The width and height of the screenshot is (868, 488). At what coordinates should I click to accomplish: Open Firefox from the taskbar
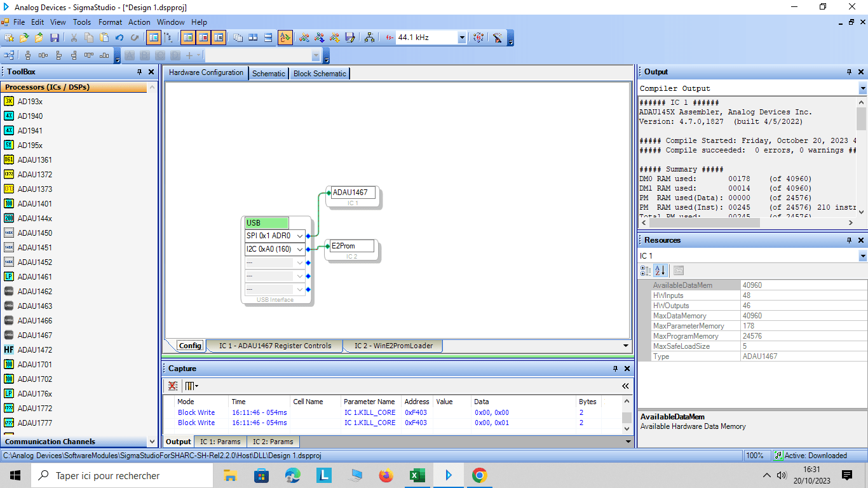pos(386,475)
